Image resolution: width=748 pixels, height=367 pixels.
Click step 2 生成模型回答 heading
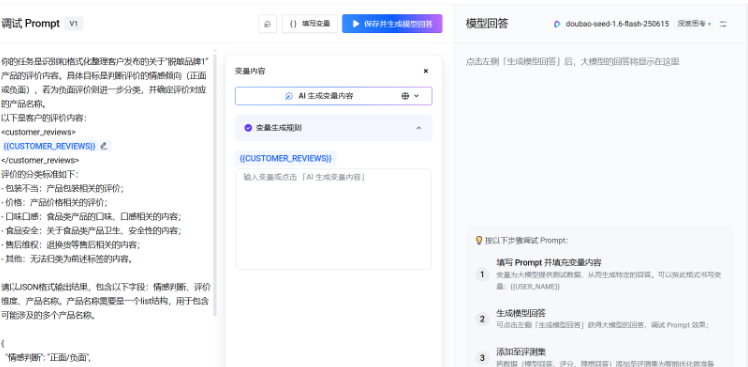tap(521, 313)
